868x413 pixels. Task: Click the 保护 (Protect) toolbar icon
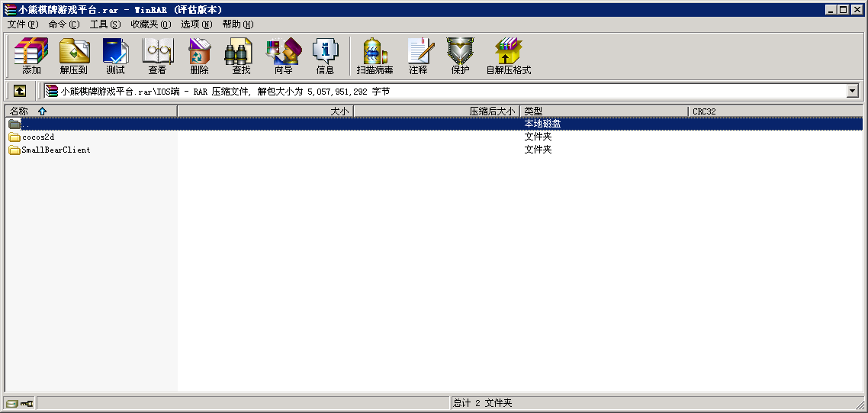460,56
